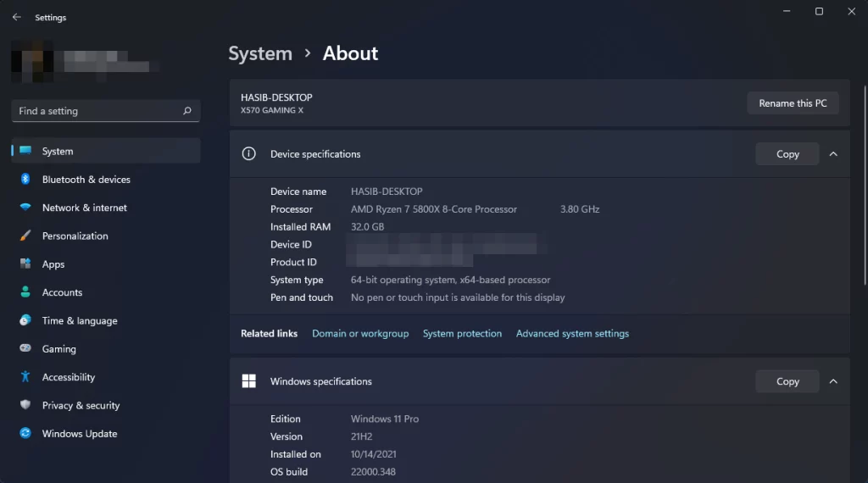Open Advanced system settings link
The width and height of the screenshot is (868, 483).
572,333
